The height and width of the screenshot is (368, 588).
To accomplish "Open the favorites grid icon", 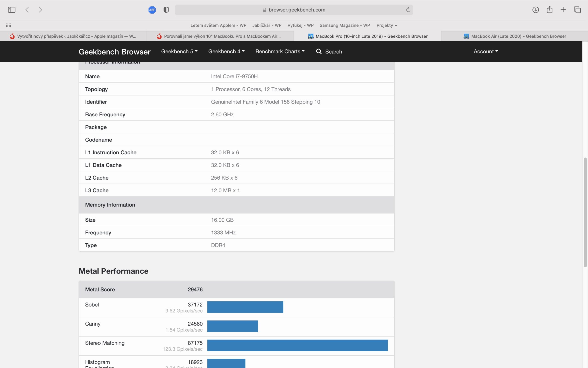I will 8,25.
